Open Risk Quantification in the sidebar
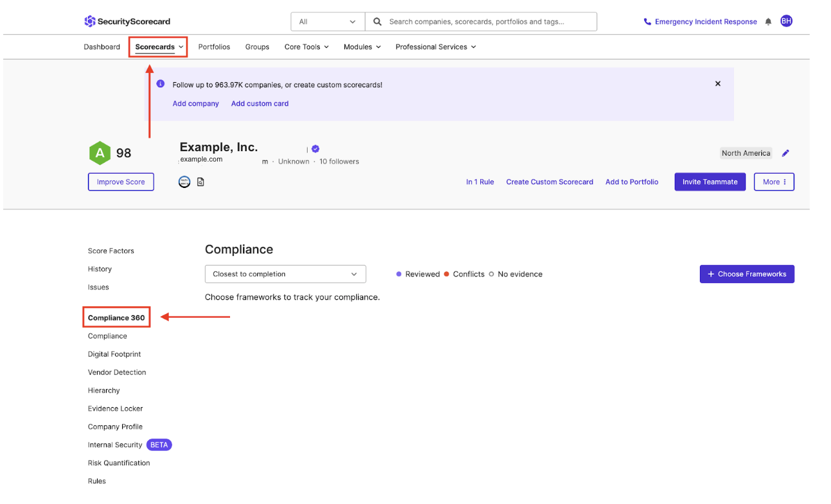The image size is (831, 504). pyautogui.click(x=119, y=463)
